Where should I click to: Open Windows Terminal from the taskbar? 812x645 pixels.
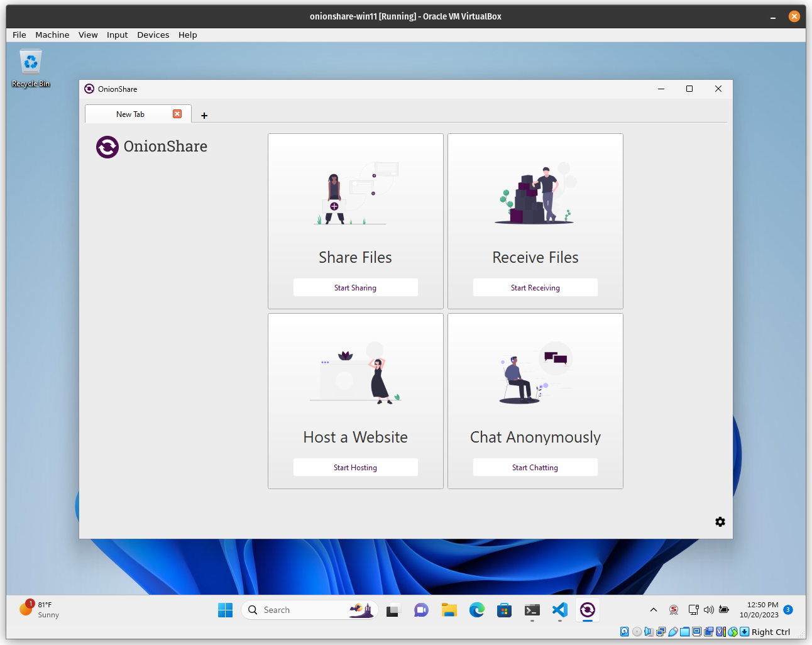click(x=532, y=610)
